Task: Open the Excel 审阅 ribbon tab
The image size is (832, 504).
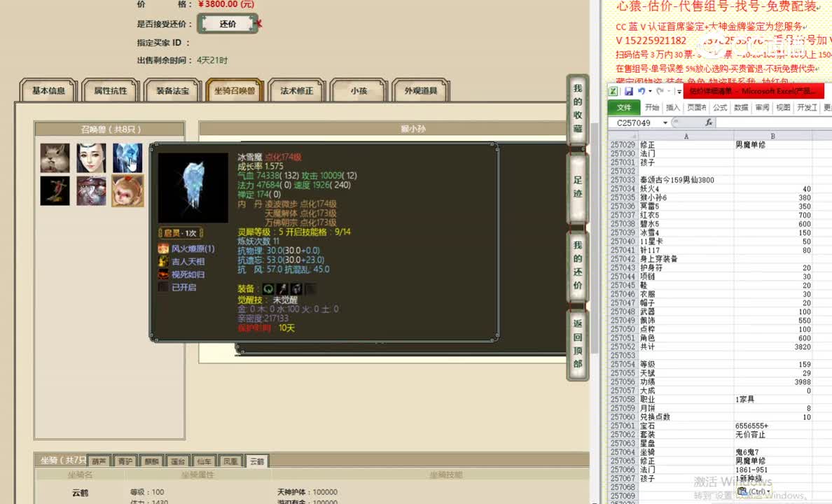Action: tap(763, 107)
